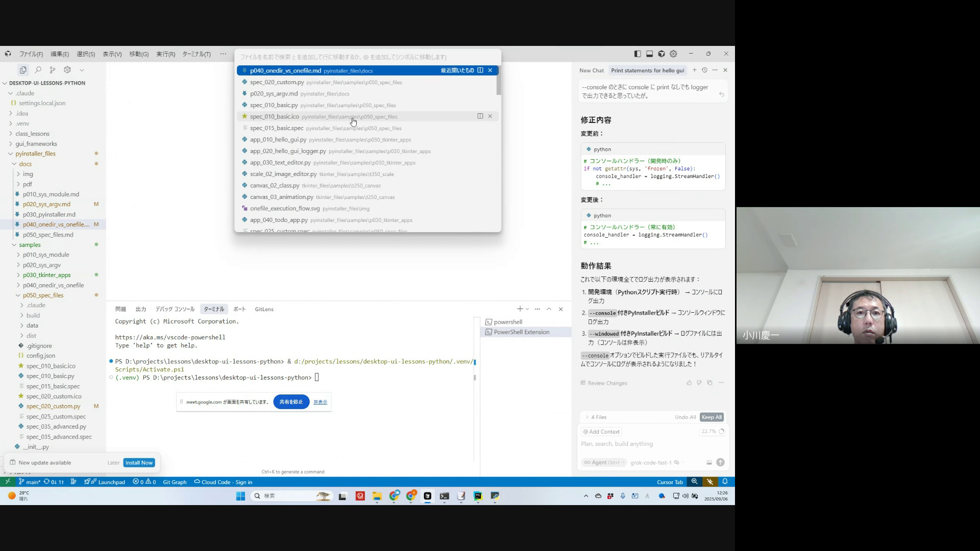Screen dimensions: 980x551
Task: Toggle Cursor Tab in the status bar
Action: click(670, 482)
